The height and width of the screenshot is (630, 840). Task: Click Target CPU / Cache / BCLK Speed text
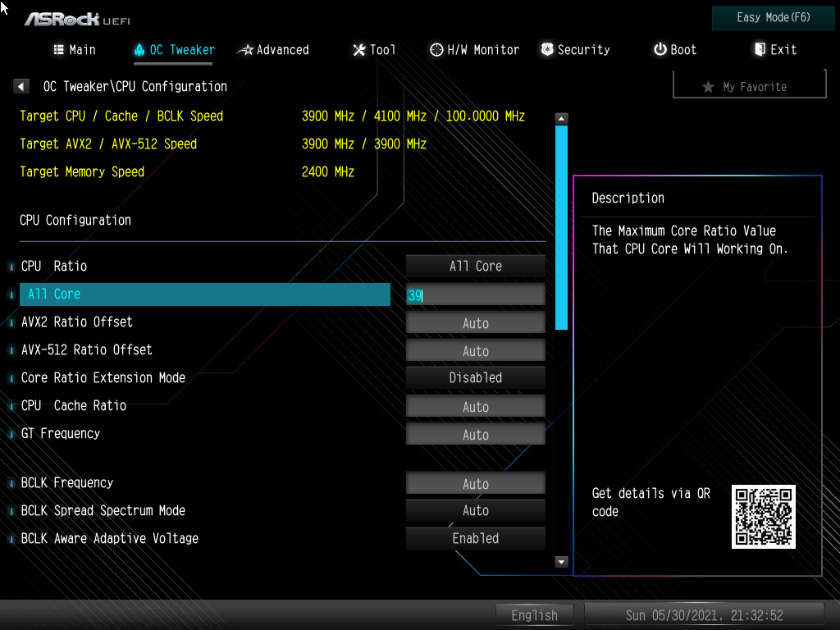click(x=121, y=116)
